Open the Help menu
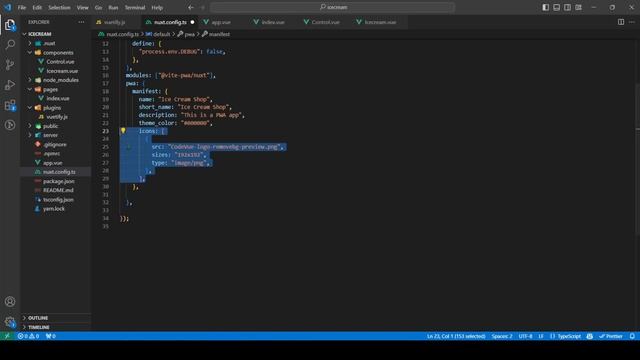 (157, 7)
